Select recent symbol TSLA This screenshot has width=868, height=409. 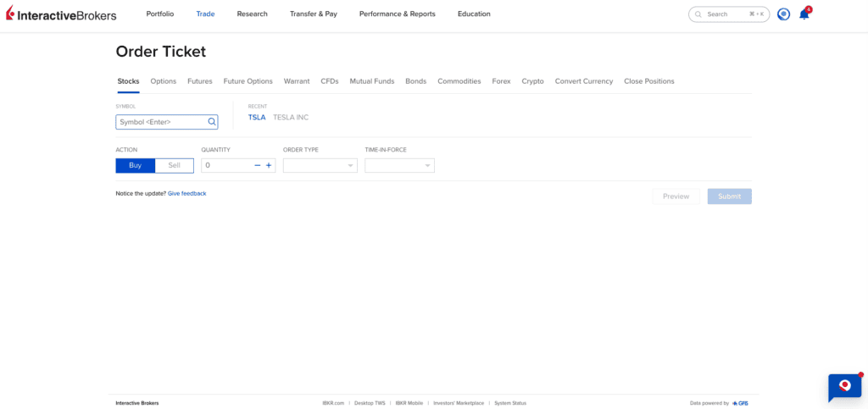(257, 117)
